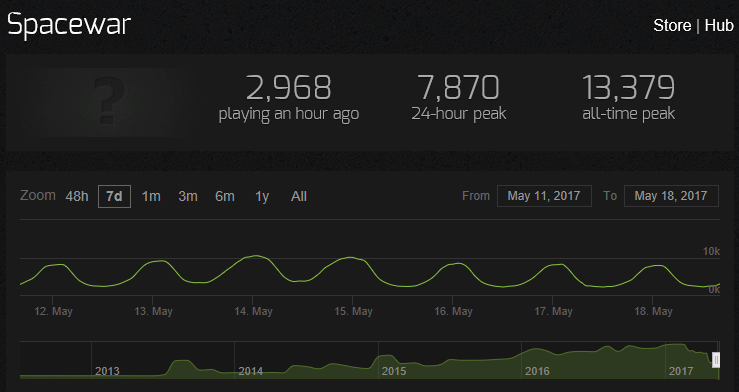Screen dimensions: 739x392
Task: Set chart zoom to 3m
Action: coord(188,196)
